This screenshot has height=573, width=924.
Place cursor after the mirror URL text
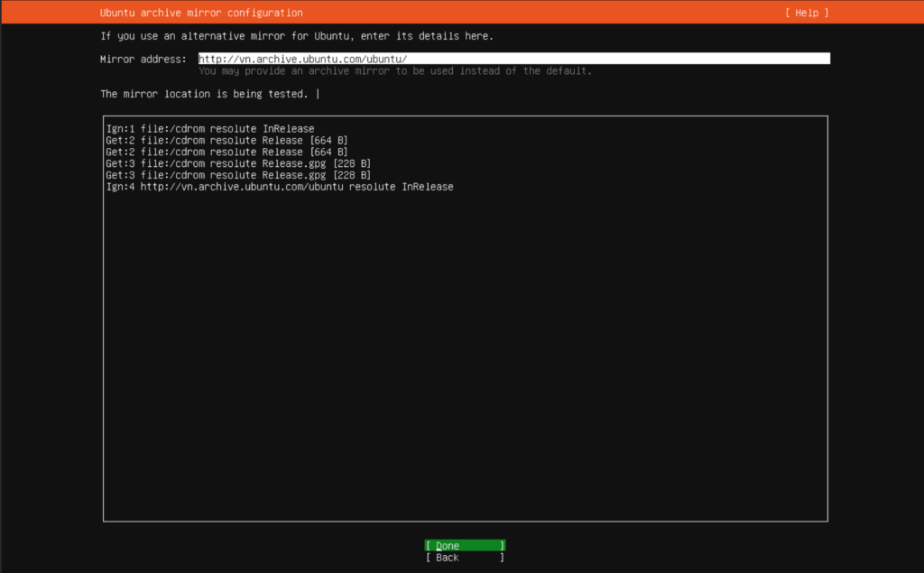tap(408, 59)
